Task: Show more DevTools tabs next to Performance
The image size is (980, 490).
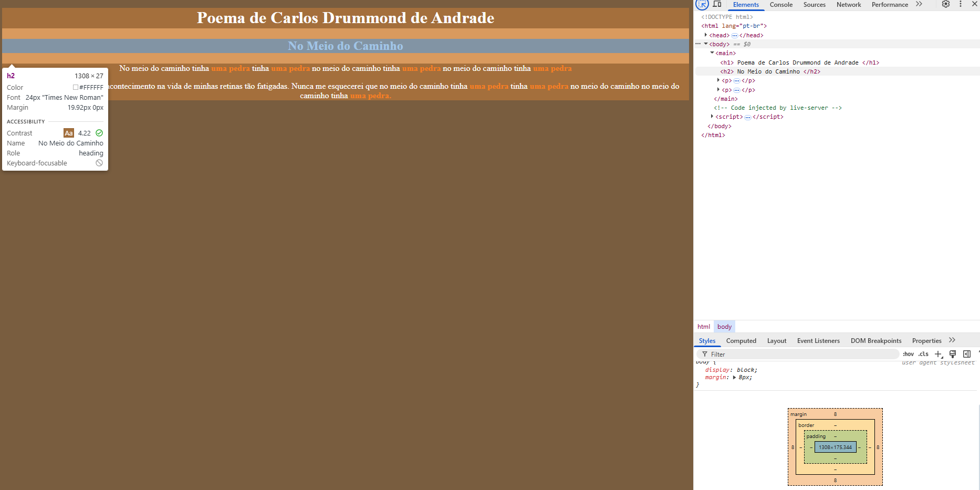Action: (x=919, y=4)
